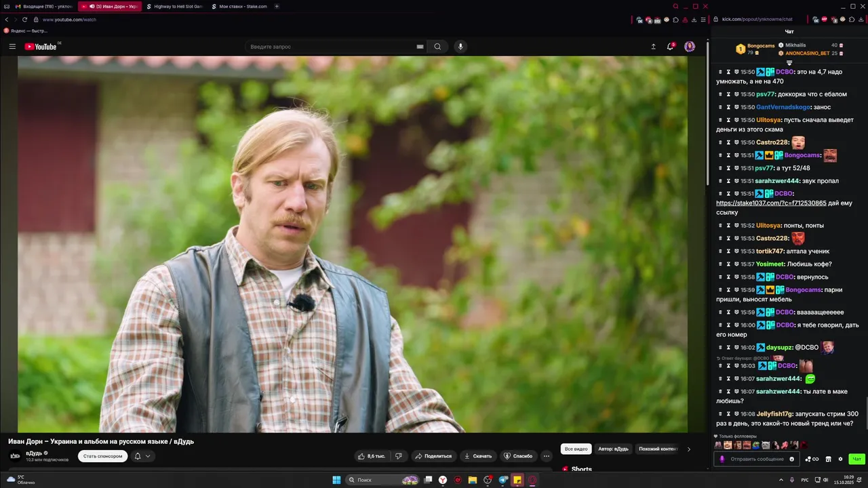Click Скачать download button
The height and width of the screenshot is (488, 868).
[x=478, y=456]
